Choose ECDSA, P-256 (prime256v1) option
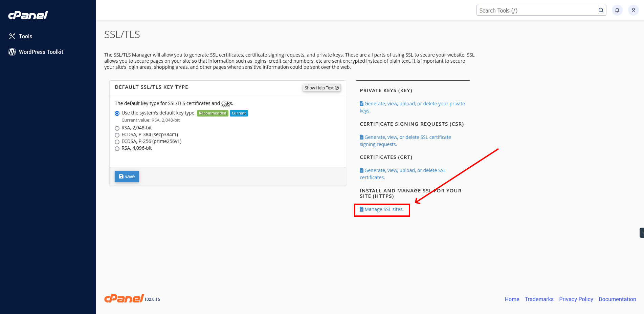This screenshot has width=644, height=314. (x=117, y=142)
